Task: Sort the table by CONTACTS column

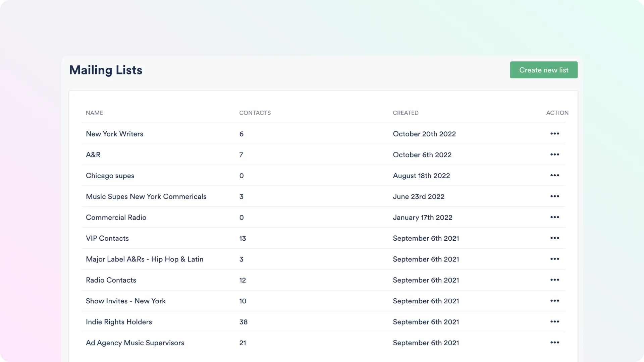Action: pyautogui.click(x=255, y=113)
